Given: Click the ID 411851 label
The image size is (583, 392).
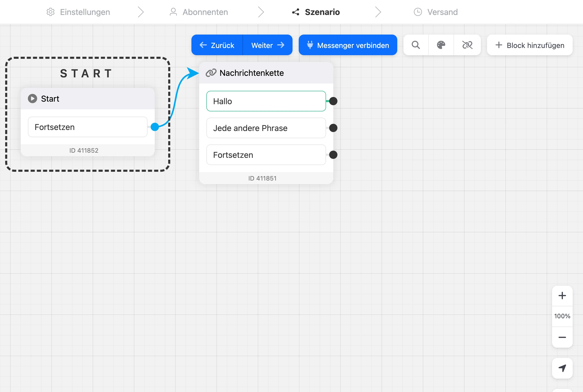Looking at the screenshot, I should point(262,178).
